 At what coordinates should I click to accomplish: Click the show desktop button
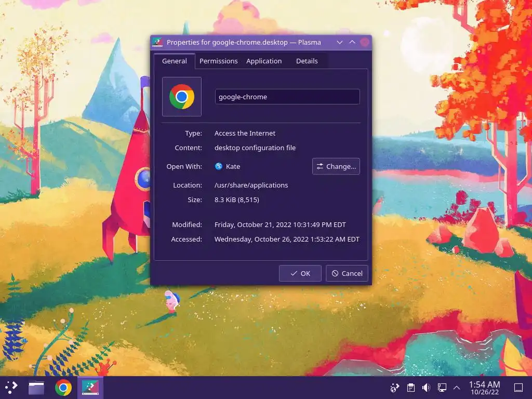point(518,388)
